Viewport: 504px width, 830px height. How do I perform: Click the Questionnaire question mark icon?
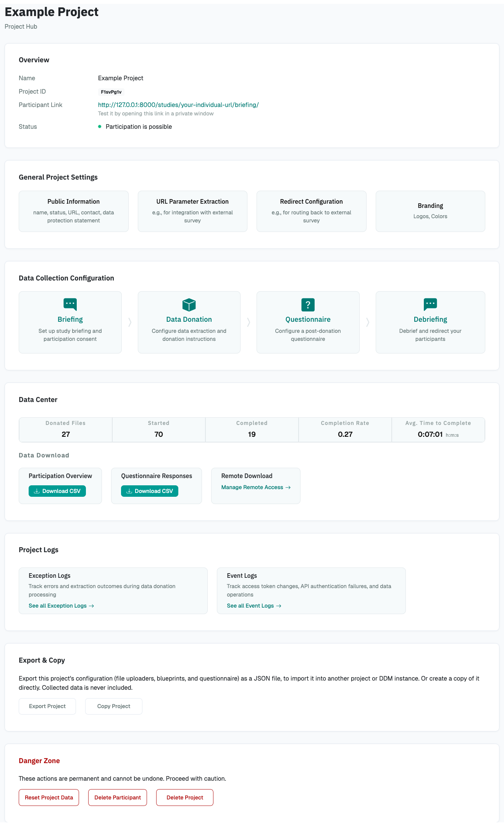coord(308,305)
